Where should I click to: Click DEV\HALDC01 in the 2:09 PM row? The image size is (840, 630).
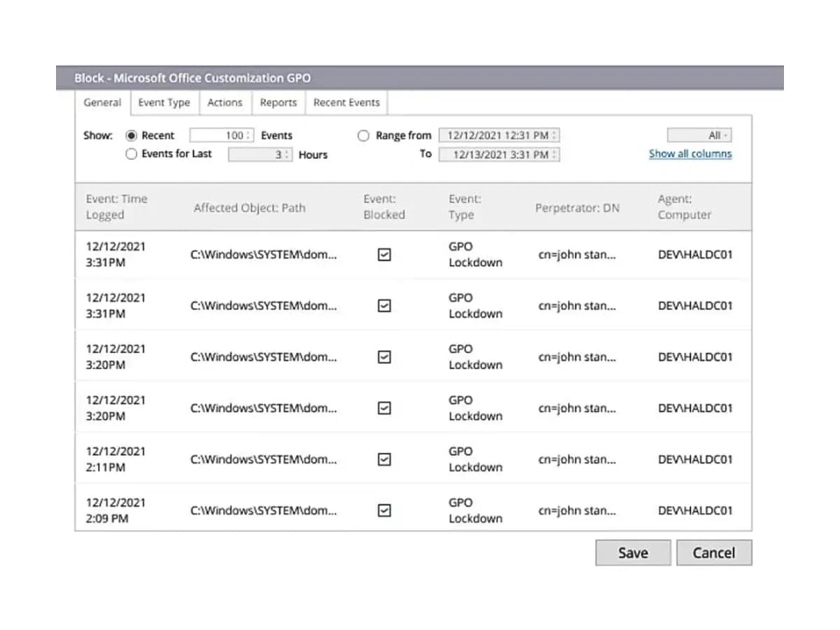tap(695, 510)
